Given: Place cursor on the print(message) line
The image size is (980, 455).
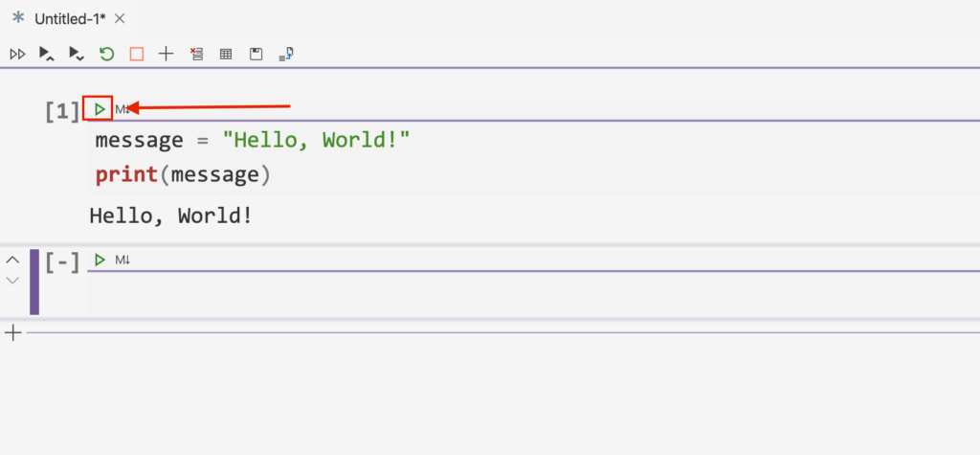Looking at the screenshot, I should tap(183, 174).
